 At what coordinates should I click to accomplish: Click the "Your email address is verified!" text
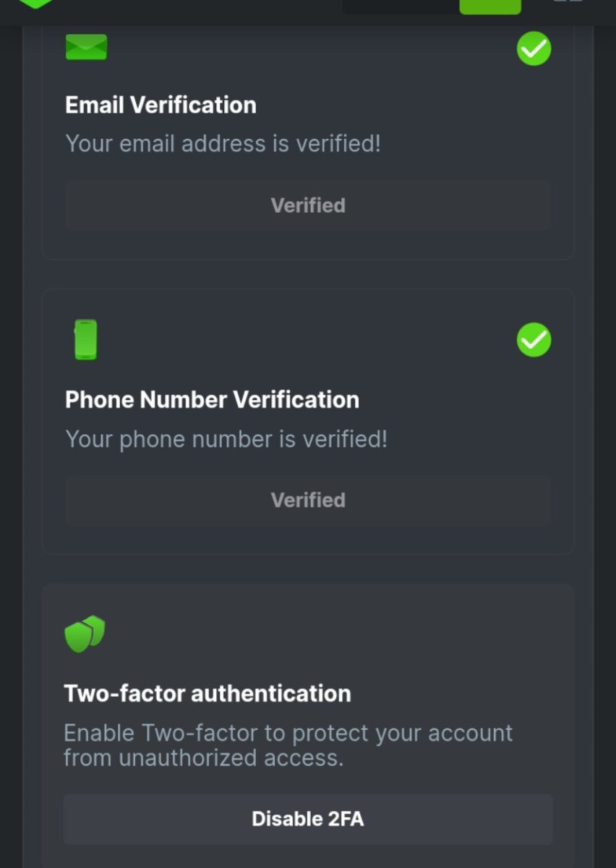point(223,143)
